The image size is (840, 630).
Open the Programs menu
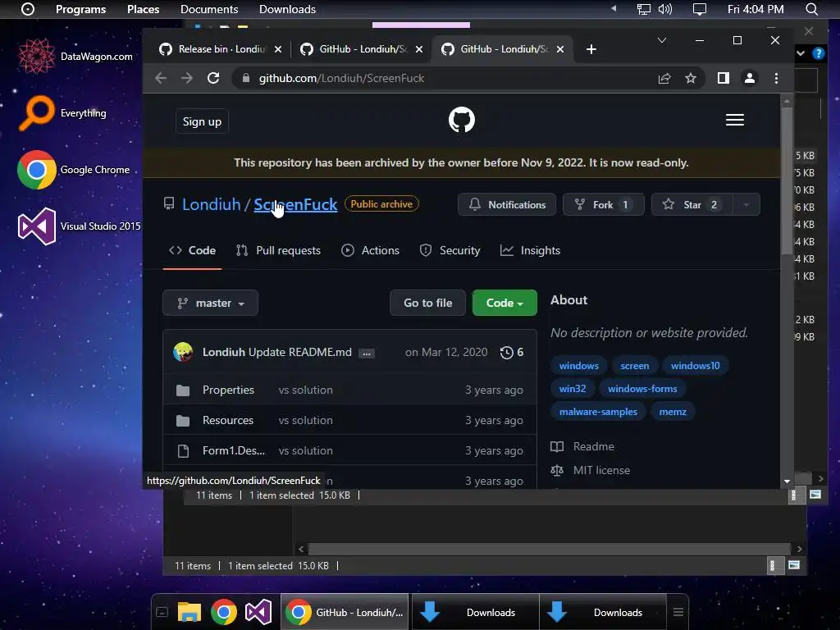[81, 9]
